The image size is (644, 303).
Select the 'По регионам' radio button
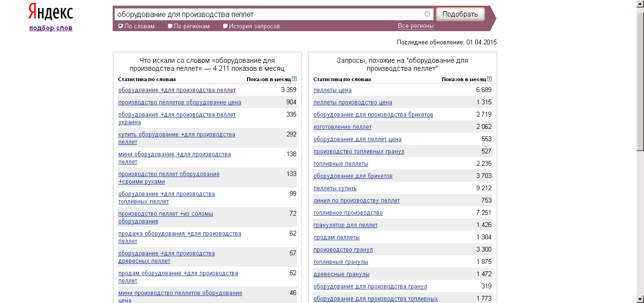(x=170, y=26)
